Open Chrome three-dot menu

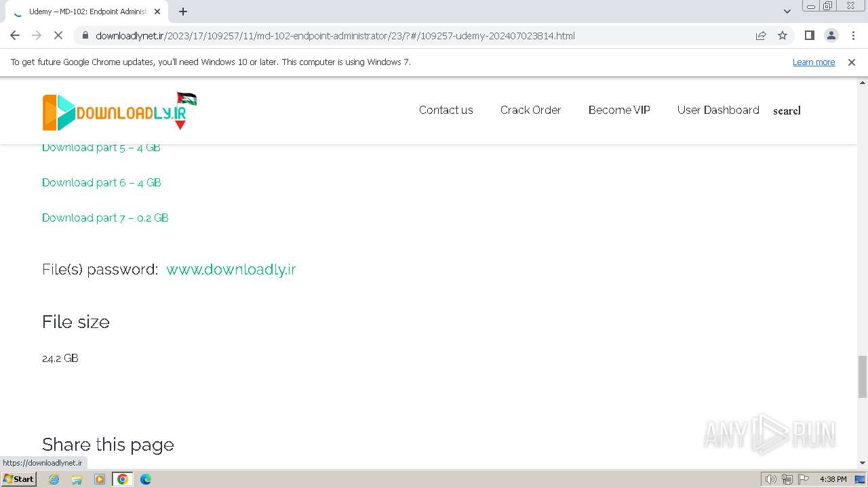pos(852,35)
